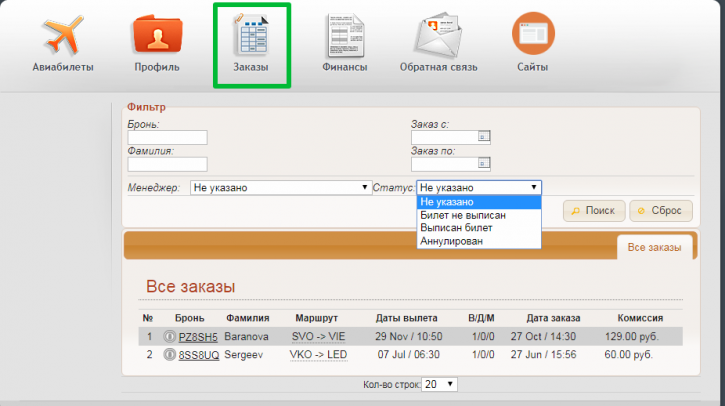This screenshot has height=406, width=725.
Task: Click order date 27 Jun / 15:56
Action: [543, 355]
